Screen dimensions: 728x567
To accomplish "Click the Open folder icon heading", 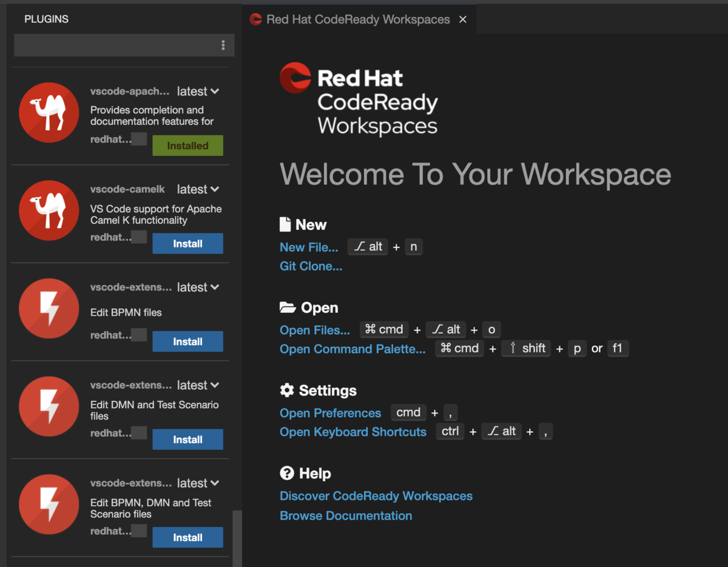I will 288,307.
